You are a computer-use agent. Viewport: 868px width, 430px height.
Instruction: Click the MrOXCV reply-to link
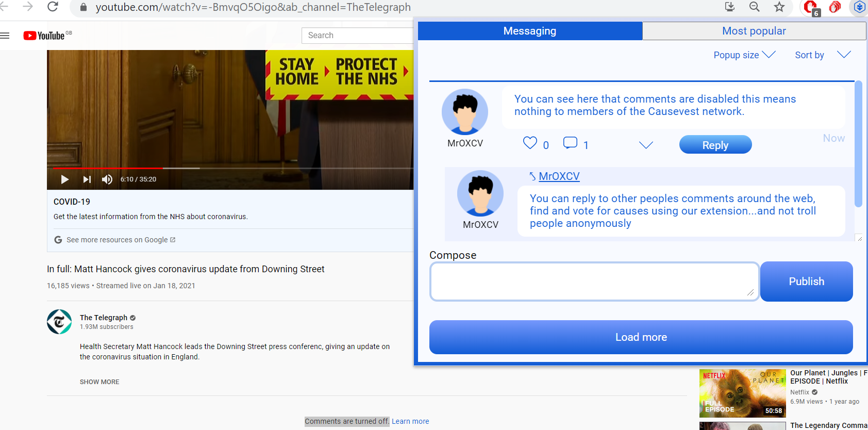coord(559,176)
